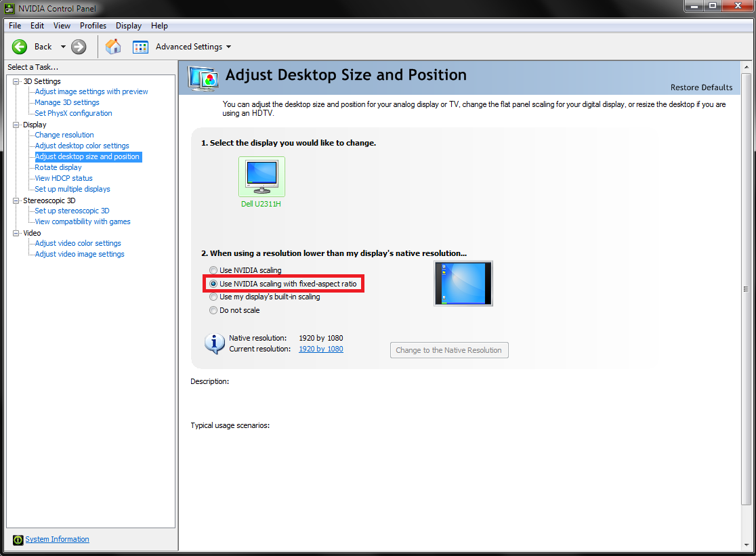
Task: Select Adjust desktop size and position
Action: (x=87, y=156)
